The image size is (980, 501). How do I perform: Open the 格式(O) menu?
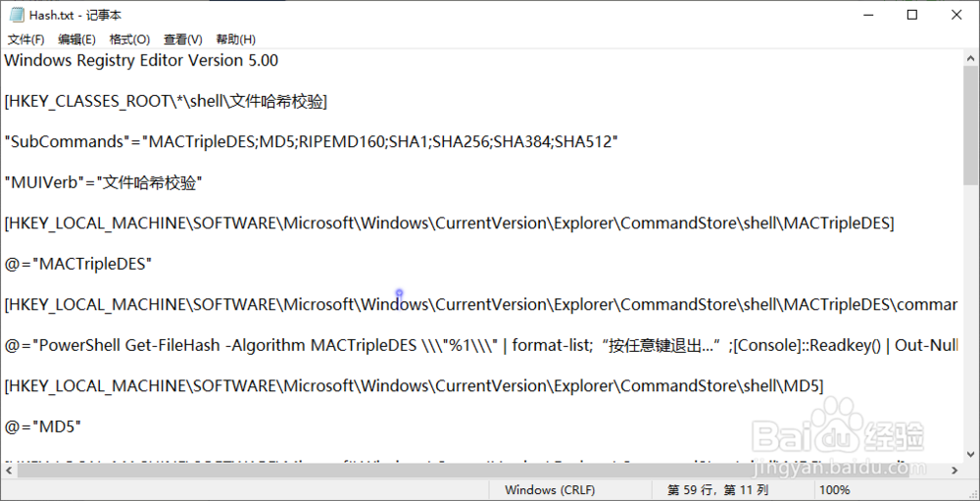tap(129, 39)
